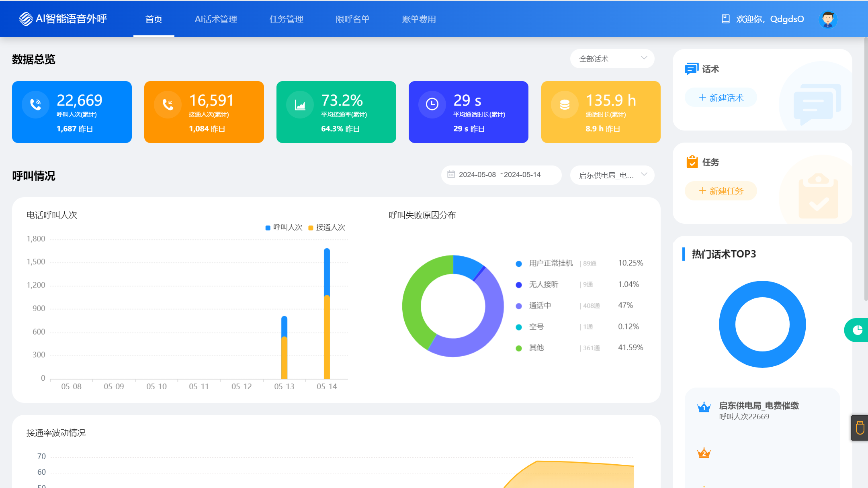Click the green pie-chart floating button
Image resolution: width=868 pixels, height=488 pixels.
tap(857, 330)
